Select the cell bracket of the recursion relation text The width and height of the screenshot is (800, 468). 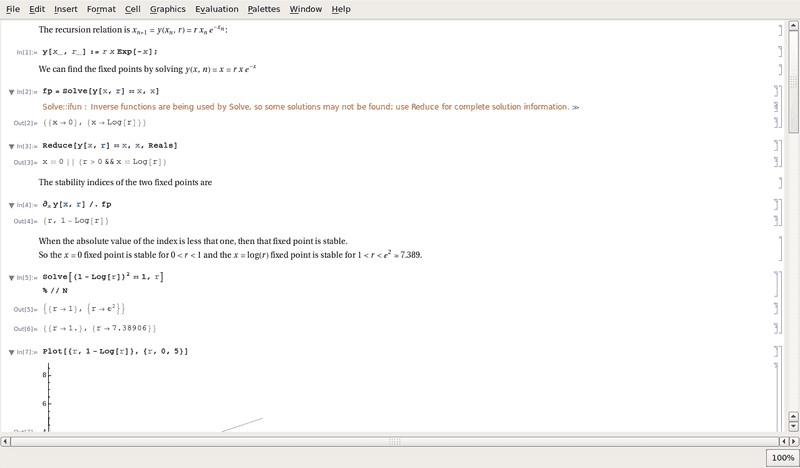point(780,30)
